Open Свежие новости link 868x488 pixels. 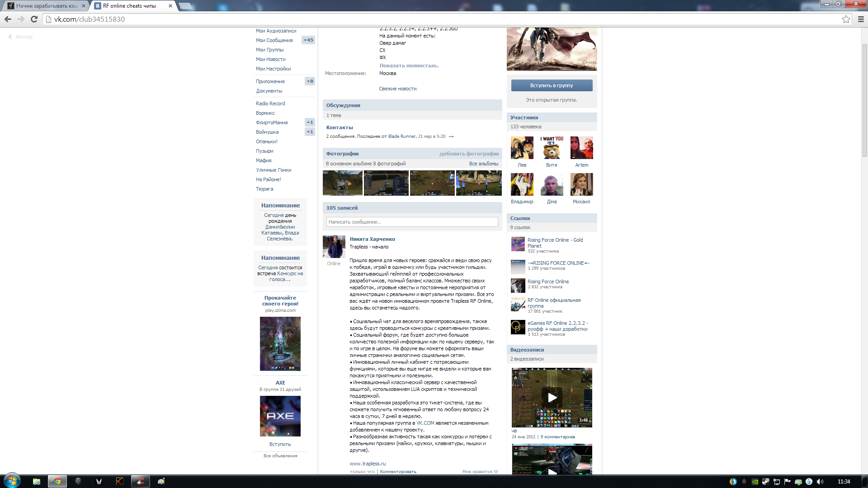point(398,89)
